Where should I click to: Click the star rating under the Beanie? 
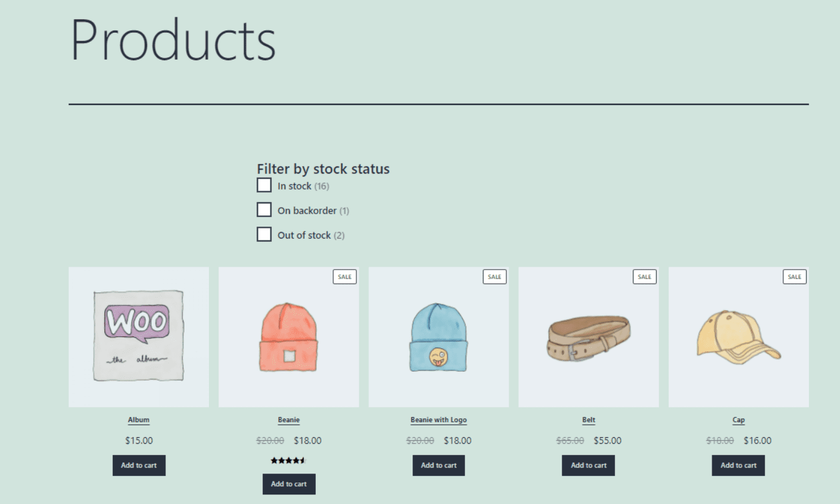point(288,460)
